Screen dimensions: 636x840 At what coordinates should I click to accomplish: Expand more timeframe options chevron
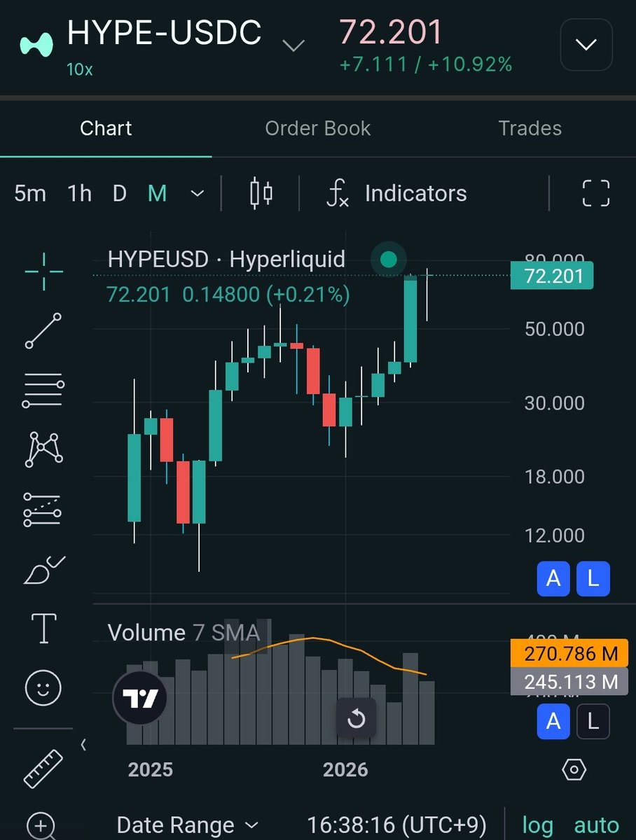[x=198, y=193]
